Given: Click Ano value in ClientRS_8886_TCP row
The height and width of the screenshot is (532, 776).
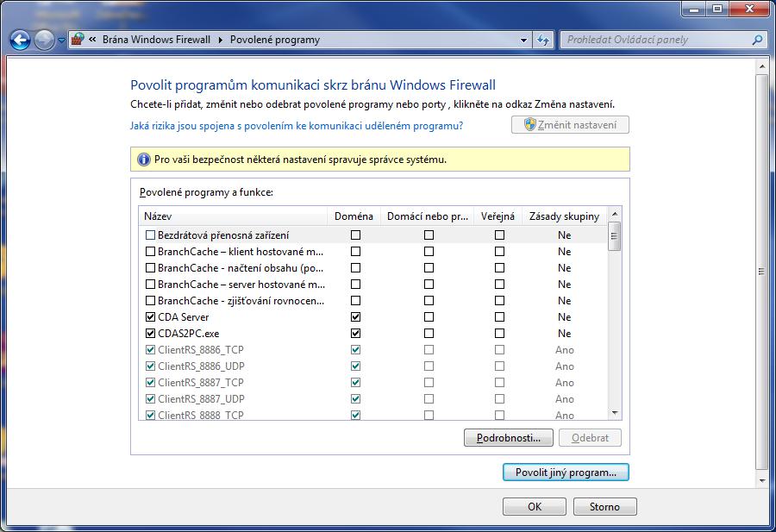Looking at the screenshot, I should [x=564, y=350].
